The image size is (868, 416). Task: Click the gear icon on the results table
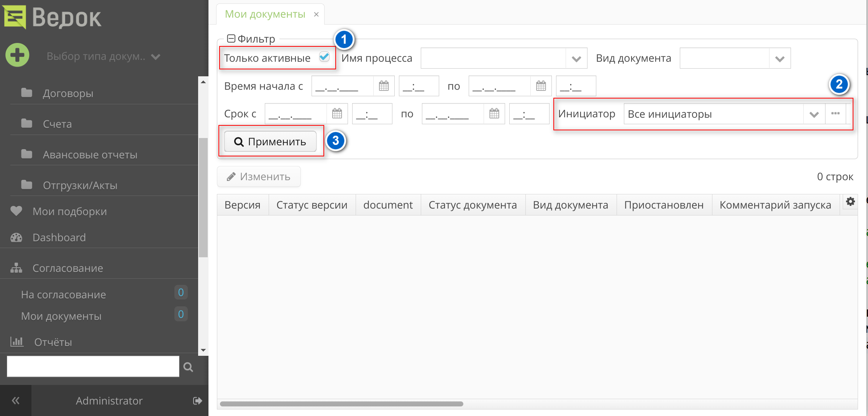(x=850, y=201)
